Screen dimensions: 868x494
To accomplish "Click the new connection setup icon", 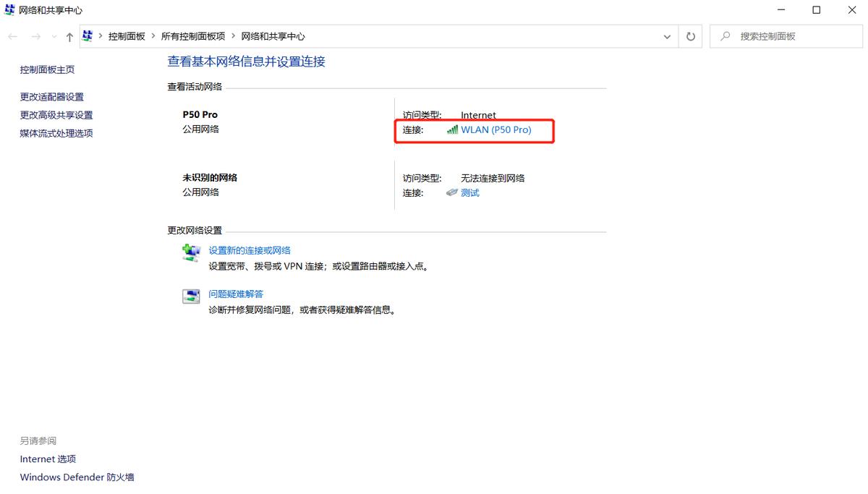I will pos(190,252).
